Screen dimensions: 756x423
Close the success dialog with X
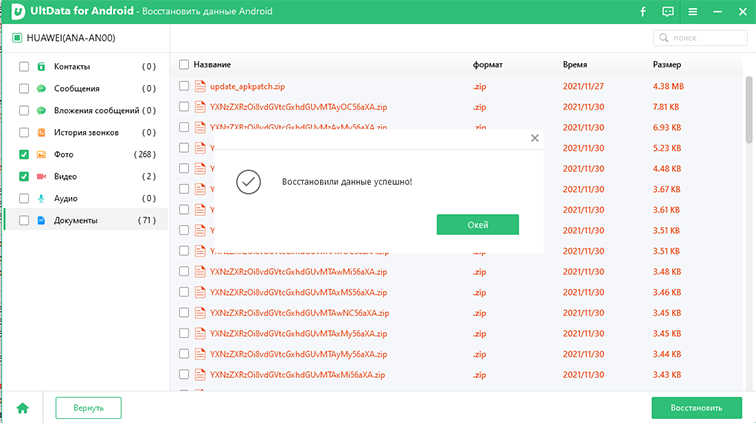click(x=534, y=138)
